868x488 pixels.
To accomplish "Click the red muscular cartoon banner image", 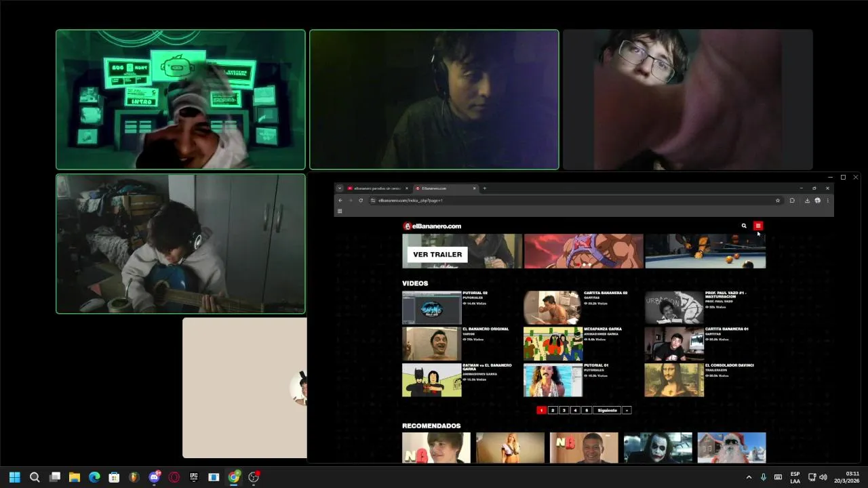I will click(x=583, y=251).
